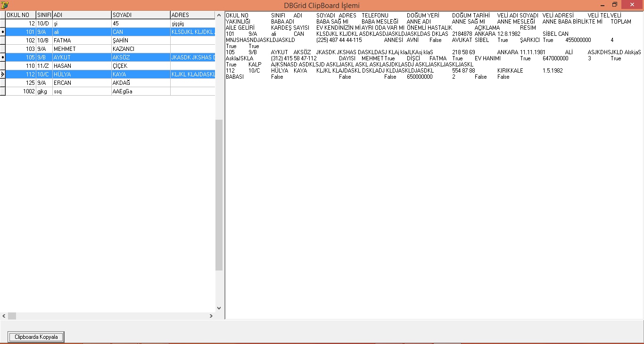
Task: Click the FATMA name cell in the grid
Action: (82, 41)
